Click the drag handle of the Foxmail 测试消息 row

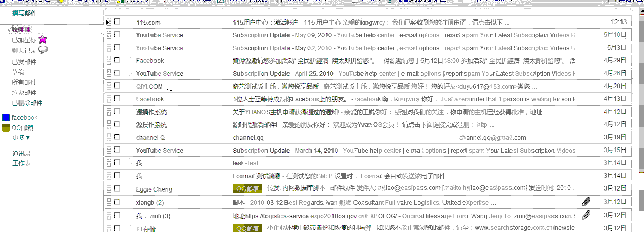pos(108,176)
